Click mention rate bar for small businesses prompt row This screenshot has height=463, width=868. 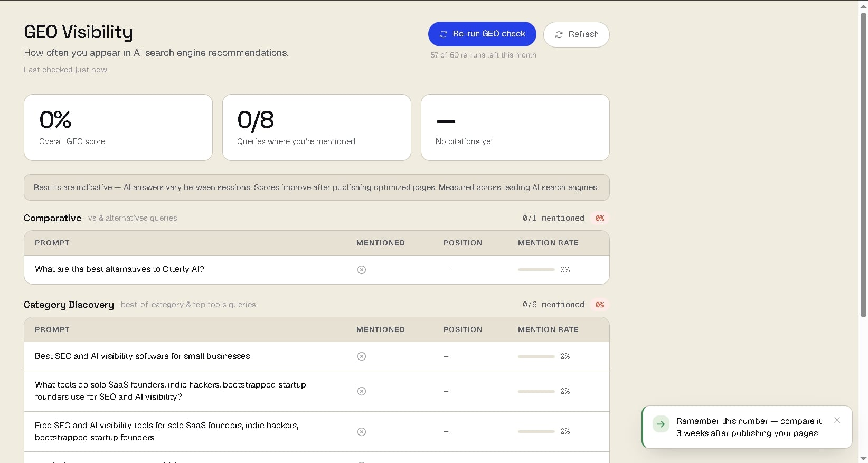pyautogui.click(x=536, y=356)
